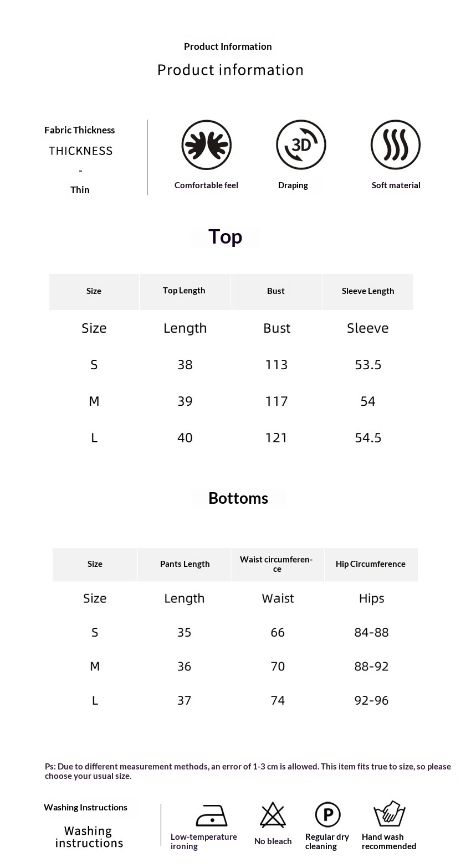Select the Sleeve Length column header
Viewport: 471px width, 868px height.
coord(368,291)
